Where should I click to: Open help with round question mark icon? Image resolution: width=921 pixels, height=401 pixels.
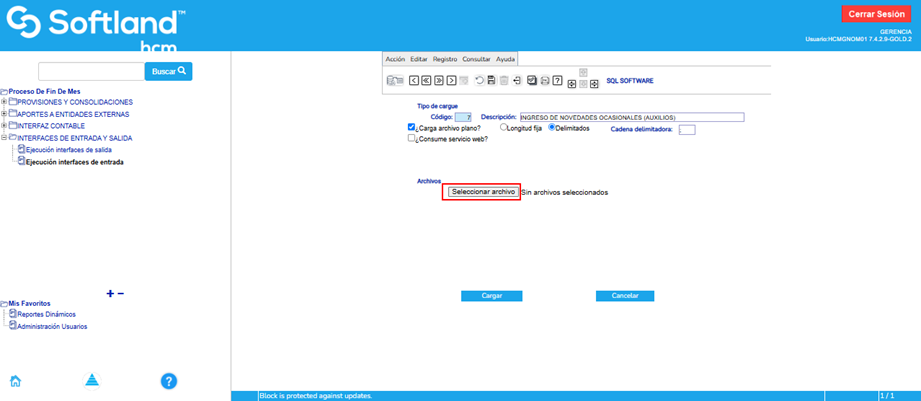coord(169,380)
